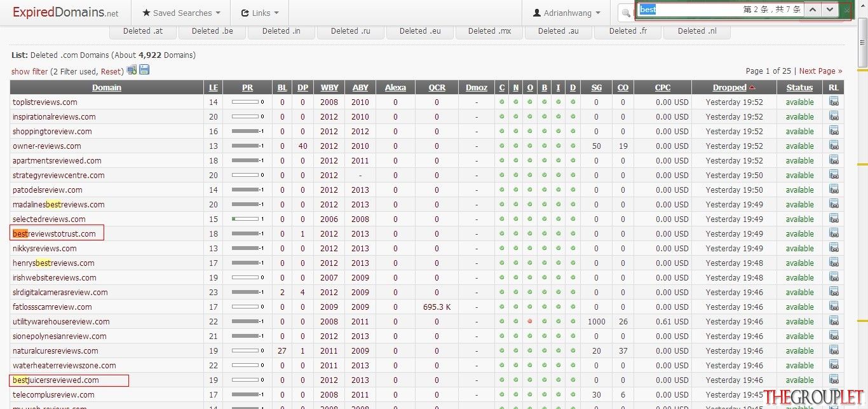Go to previous find match arrow
The height and width of the screenshot is (409, 868).
[x=812, y=10]
